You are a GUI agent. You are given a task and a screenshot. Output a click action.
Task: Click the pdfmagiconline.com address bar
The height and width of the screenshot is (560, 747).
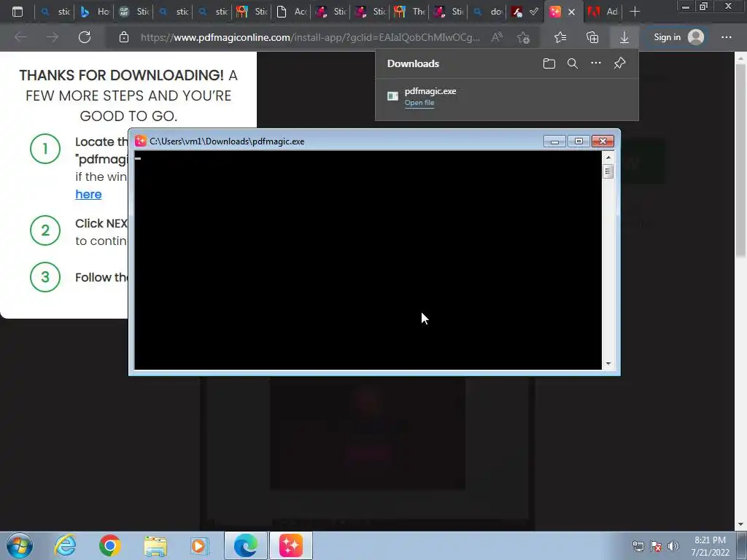[x=309, y=37]
